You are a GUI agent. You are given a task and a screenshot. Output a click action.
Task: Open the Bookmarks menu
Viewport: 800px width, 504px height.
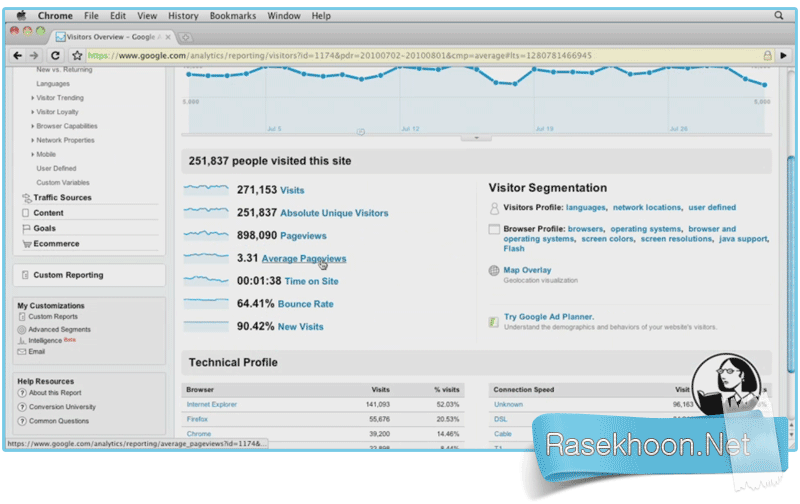click(x=233, y=16)
